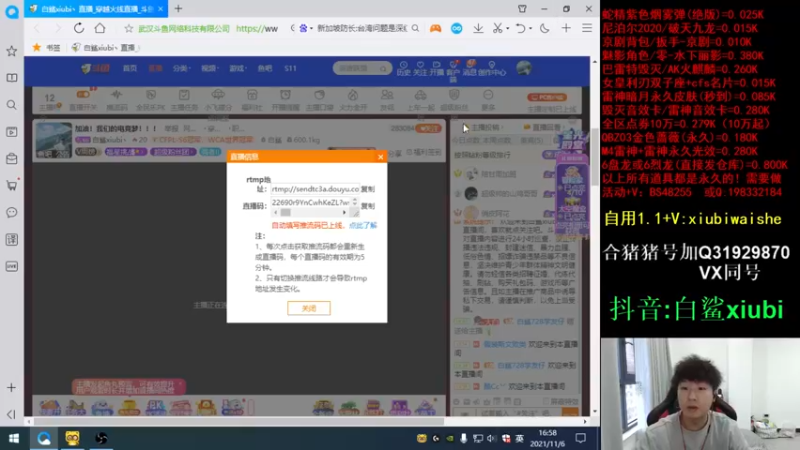Viewport: 800px width, 450px height.
Task: Open the sidebar video icon
Action: (x=12, y=132)
